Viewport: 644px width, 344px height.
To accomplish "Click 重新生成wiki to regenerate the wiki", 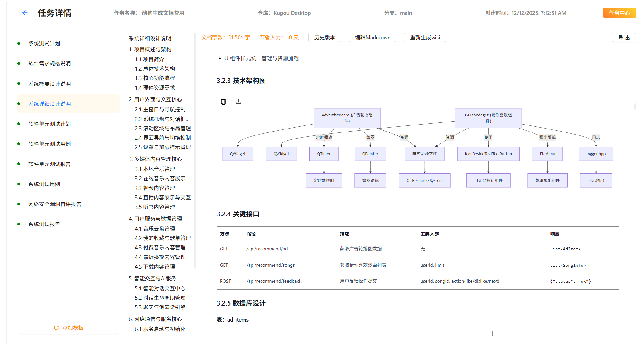I will (x=425, y=37).
